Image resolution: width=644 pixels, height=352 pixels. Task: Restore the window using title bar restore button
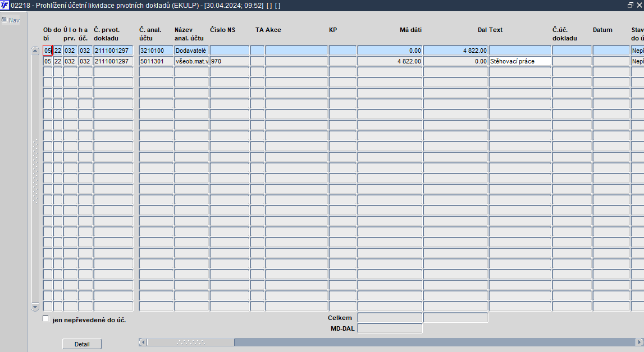click(x=631, y=5)
